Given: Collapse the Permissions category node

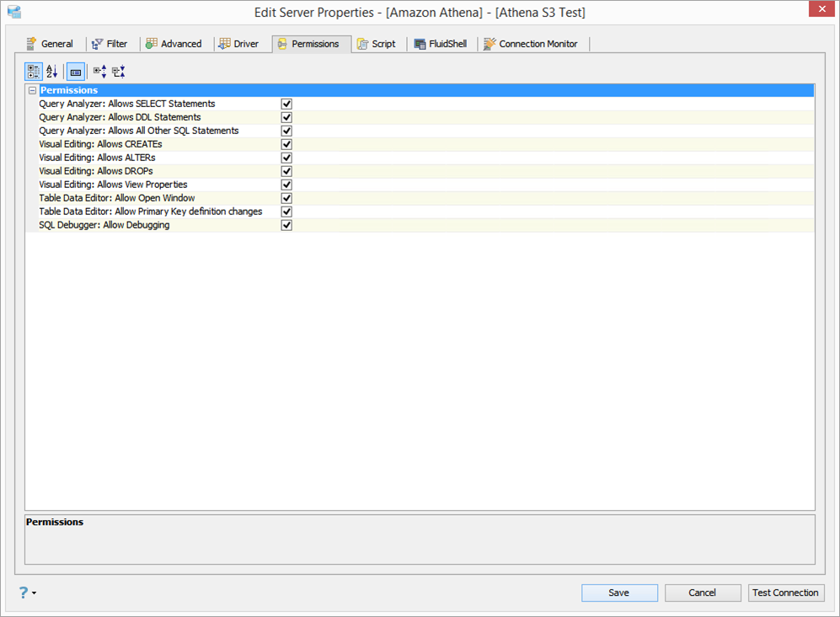Looking at the screenshot, I should tap(32, 90).
